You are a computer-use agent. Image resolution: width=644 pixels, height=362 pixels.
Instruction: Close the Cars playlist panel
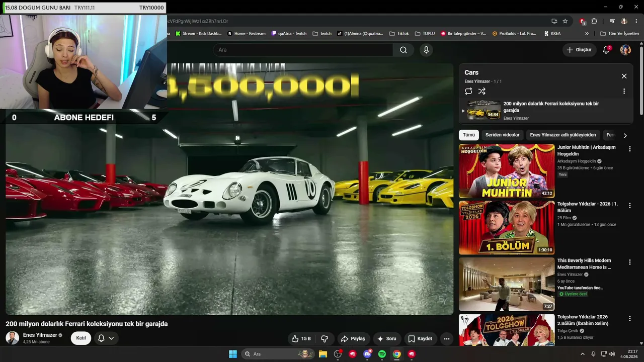click(624, 76)
